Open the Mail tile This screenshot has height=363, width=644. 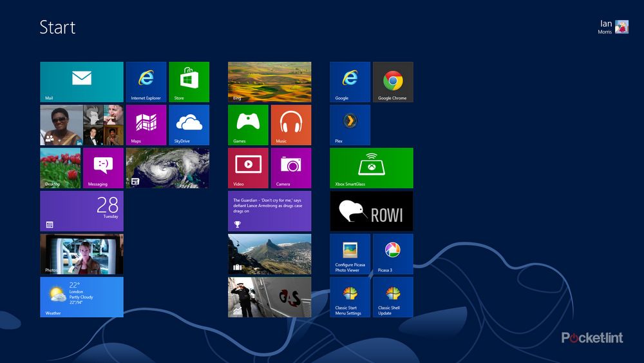pos(81,82)
